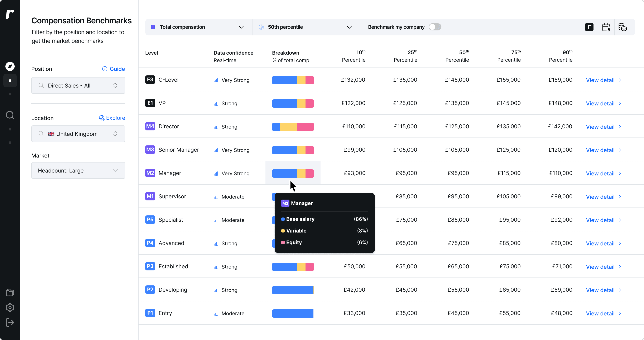Select the black r logo toolbar button
The image size is (644, 340).
pyautogui.click(x=589, y=27)
